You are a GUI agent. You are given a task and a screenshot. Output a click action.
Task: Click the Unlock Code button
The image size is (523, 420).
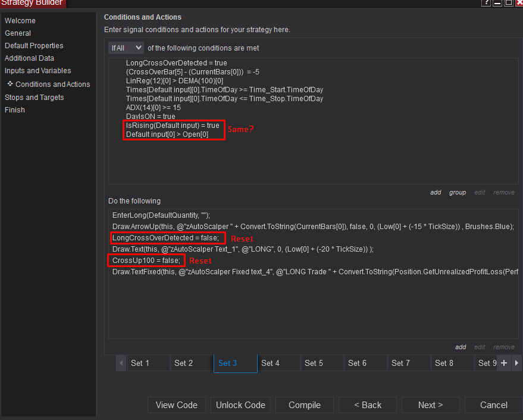[240, 405]
